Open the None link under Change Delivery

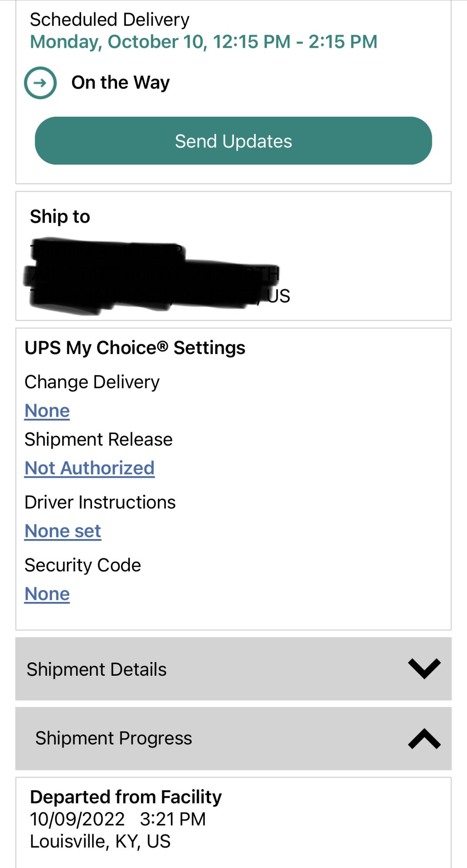47,411
